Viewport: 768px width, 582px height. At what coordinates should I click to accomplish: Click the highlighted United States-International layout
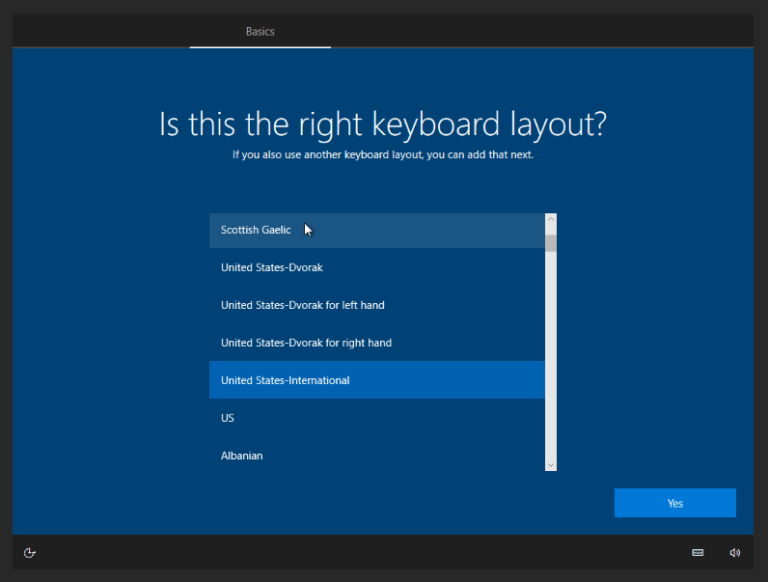285,380
